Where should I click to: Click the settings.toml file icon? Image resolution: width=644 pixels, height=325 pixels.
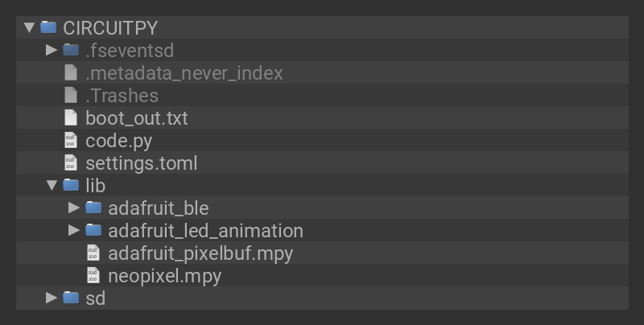click(x=71, y=162)
